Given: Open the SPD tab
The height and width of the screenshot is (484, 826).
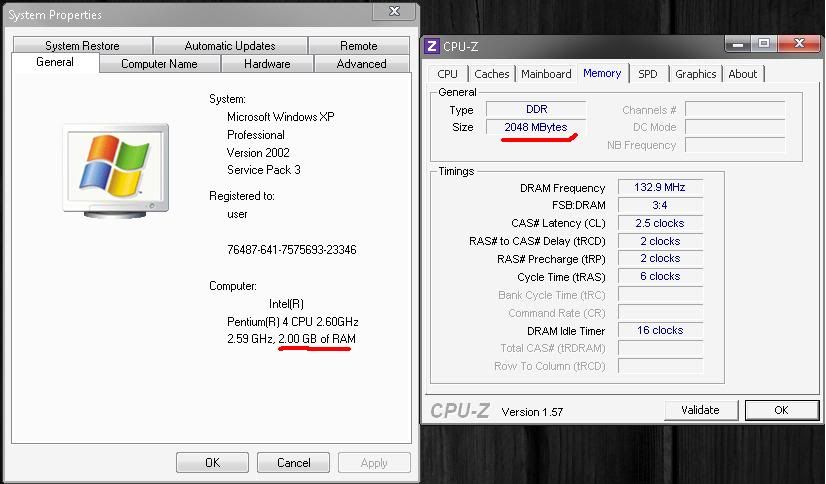Looking at the screenshot, I should click(x=648, y=74).
